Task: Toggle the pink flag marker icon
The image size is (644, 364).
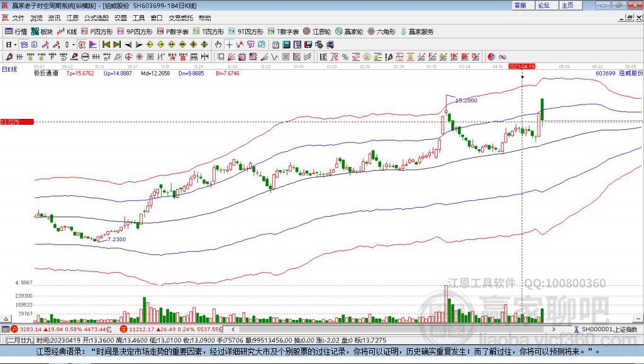Action: point(92,45)
